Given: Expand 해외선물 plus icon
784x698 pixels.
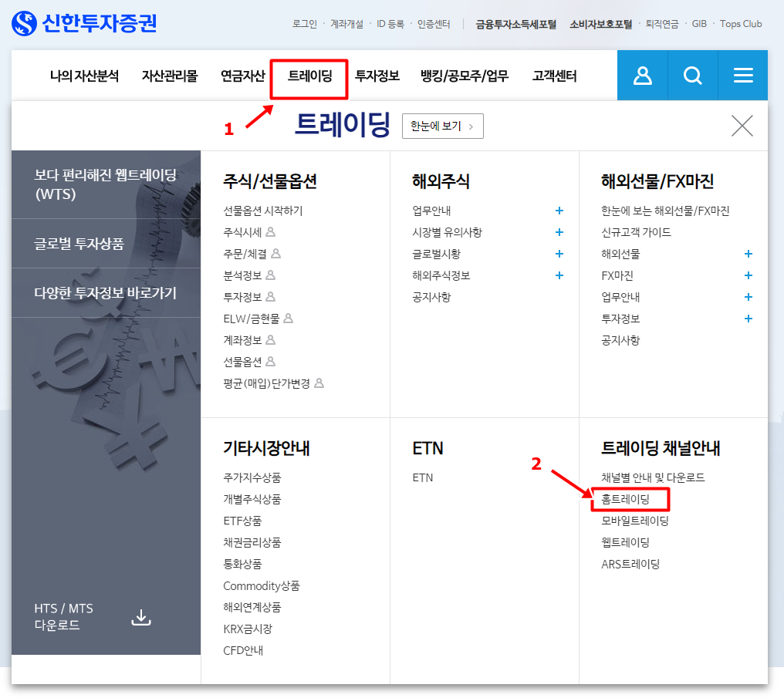Looking at the screenshot, I should [749, 254].
